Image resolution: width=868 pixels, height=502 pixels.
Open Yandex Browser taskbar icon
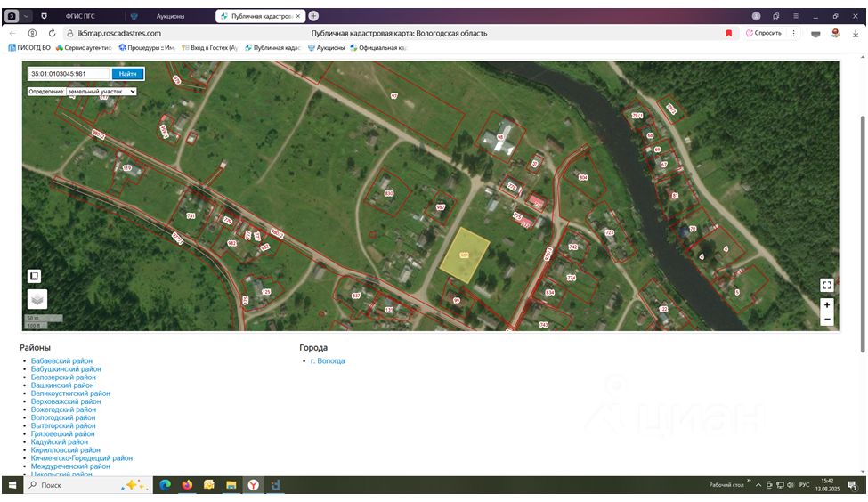point(253,485)
